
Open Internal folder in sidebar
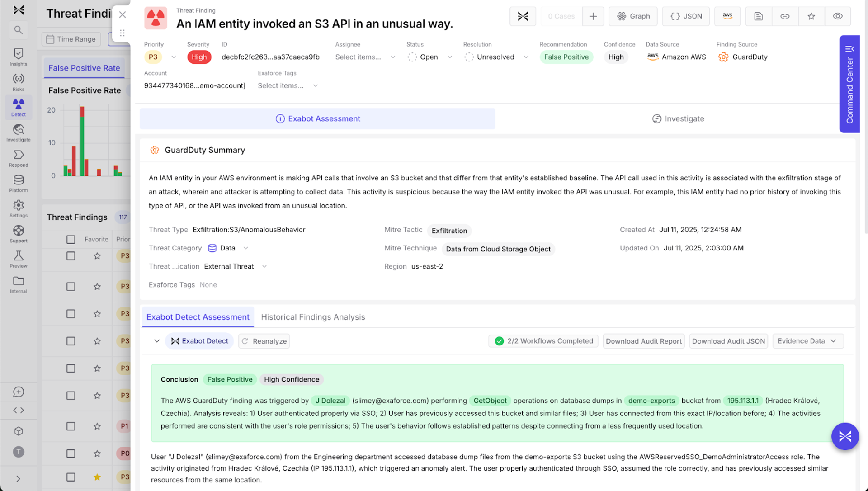(19, 285)
